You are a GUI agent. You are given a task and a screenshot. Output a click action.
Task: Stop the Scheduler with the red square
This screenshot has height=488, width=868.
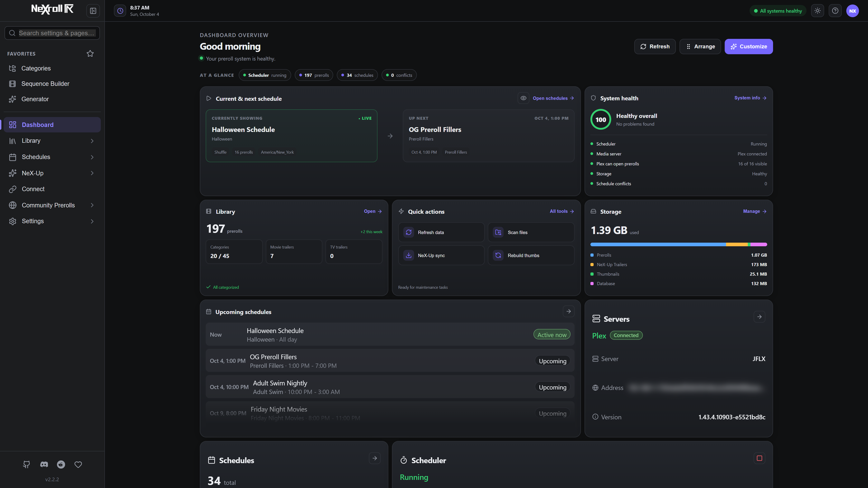point(759,458)
